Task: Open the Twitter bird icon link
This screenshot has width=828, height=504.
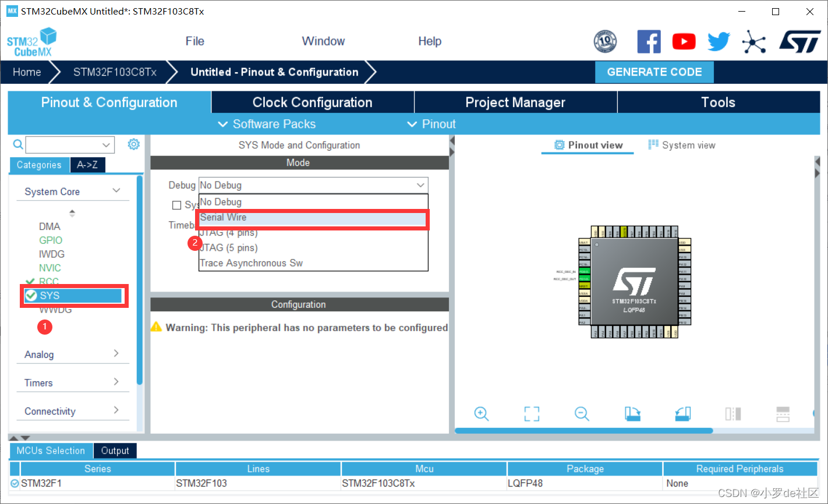Action: coord(719,41)
